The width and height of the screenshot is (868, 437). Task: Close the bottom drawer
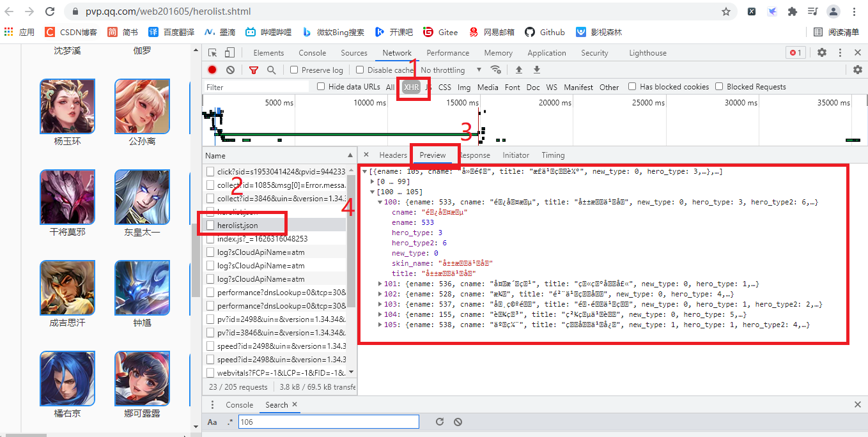pyautogui.click(x=858, y=404)
